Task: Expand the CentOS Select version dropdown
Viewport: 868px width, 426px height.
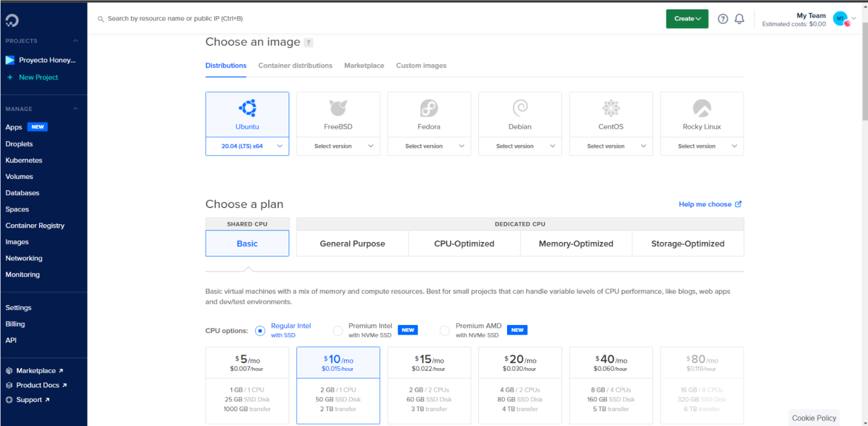Action: click(611, 146)
